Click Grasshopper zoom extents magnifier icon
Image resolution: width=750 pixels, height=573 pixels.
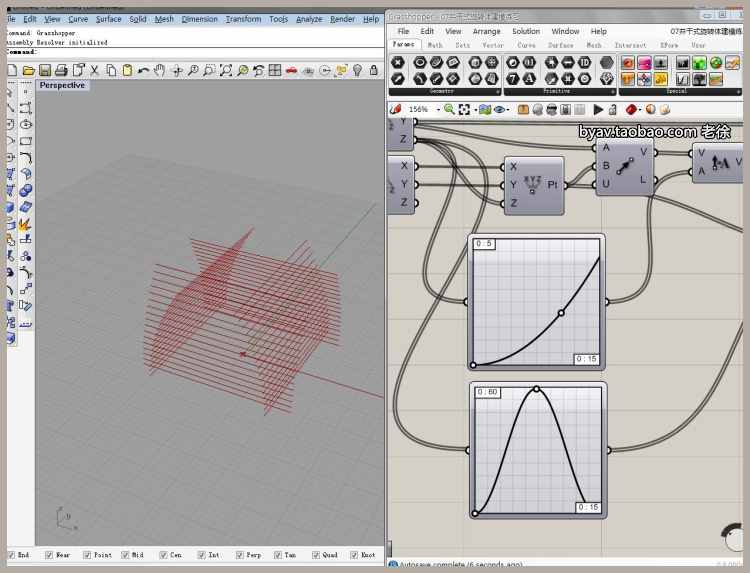coord(449,109)
